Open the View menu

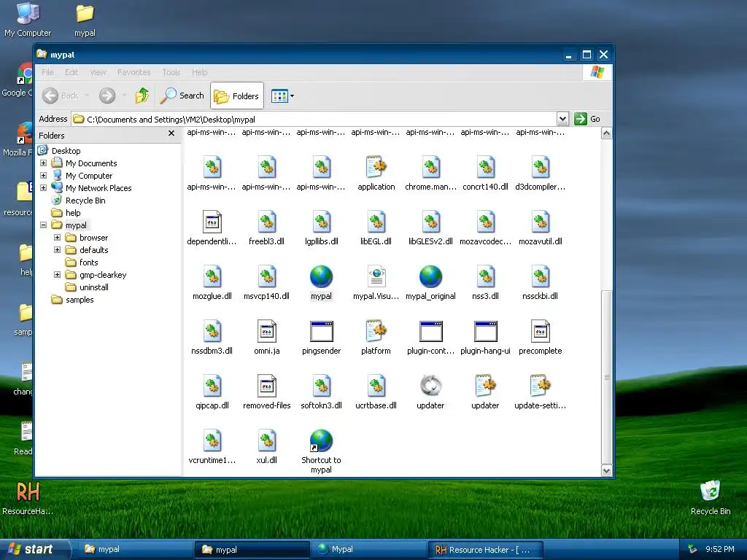coord(98,72)
